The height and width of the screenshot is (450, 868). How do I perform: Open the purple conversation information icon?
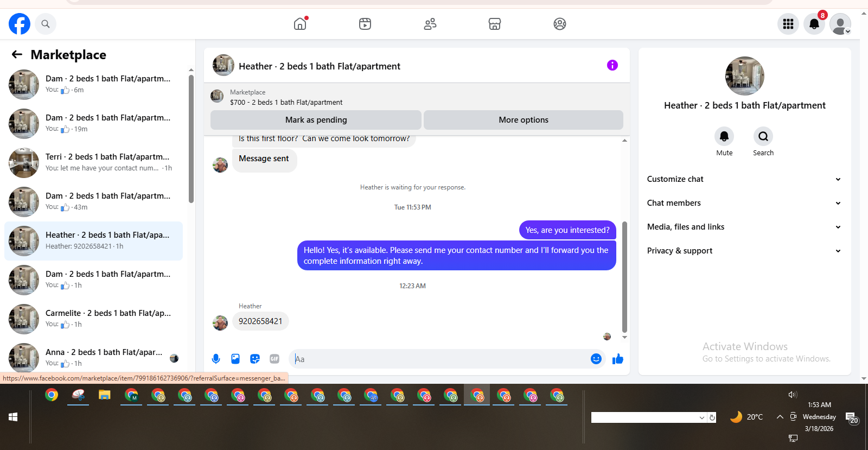[x=612, y=65]
